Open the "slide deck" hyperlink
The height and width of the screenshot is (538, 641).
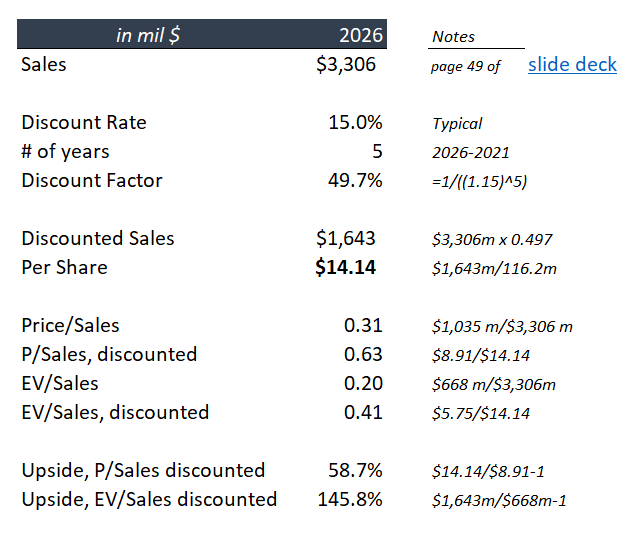572,65
